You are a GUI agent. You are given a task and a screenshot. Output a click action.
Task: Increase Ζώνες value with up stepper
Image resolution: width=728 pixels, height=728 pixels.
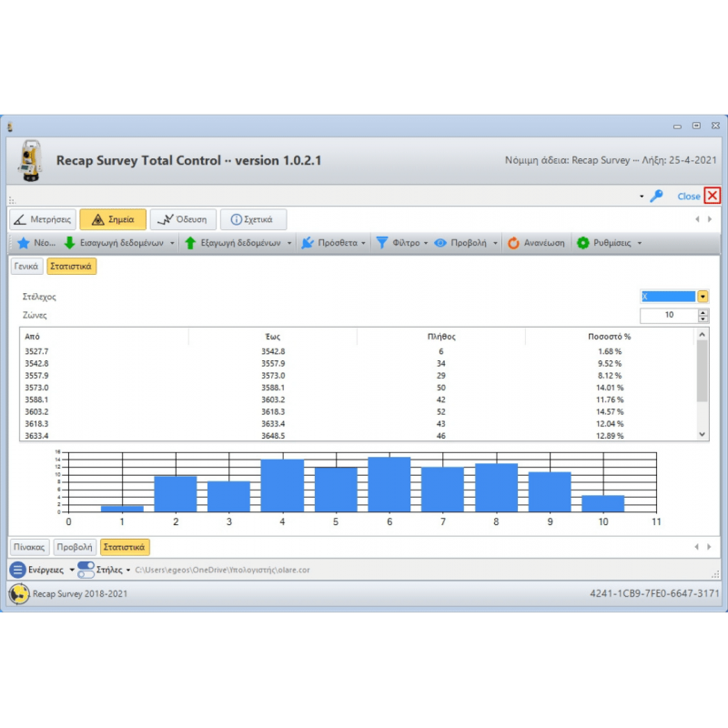[x=703, y=311]
